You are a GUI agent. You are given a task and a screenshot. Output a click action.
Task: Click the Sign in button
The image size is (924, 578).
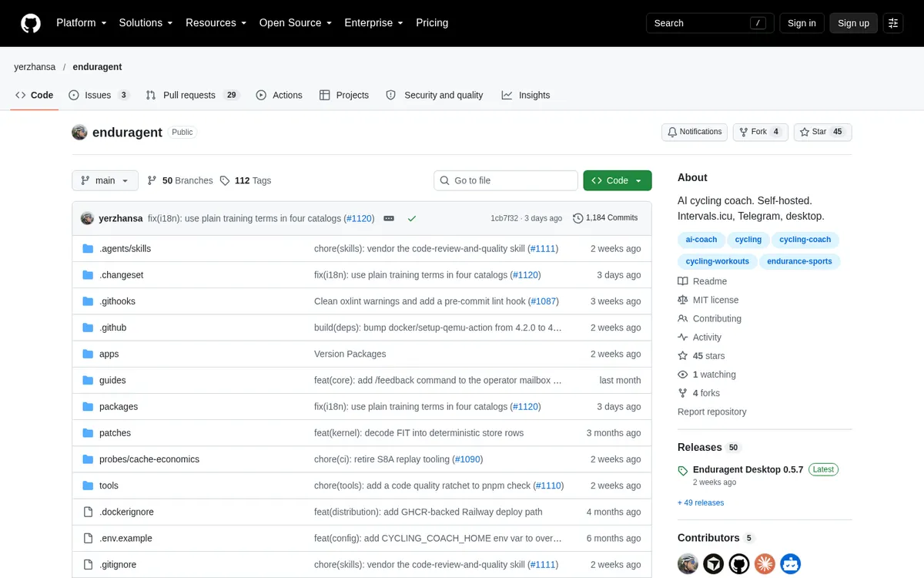(802, 23)
